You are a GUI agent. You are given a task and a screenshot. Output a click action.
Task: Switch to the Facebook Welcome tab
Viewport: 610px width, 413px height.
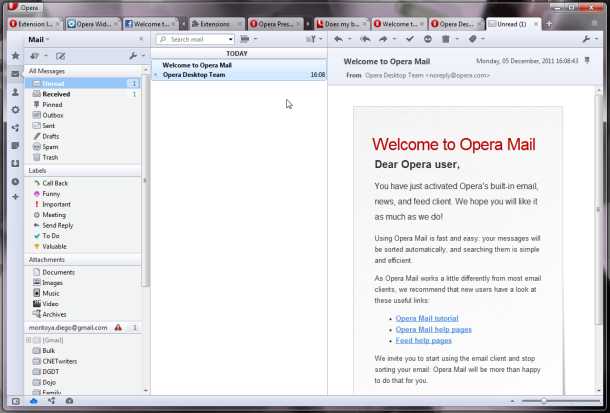(150, 24)
